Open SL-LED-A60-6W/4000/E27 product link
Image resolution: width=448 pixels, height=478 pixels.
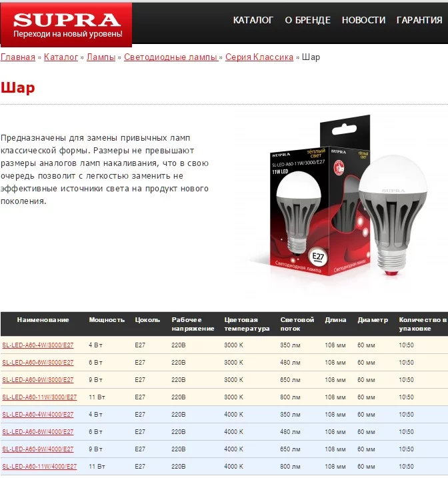pyautogui.click(x=38, y=432)
